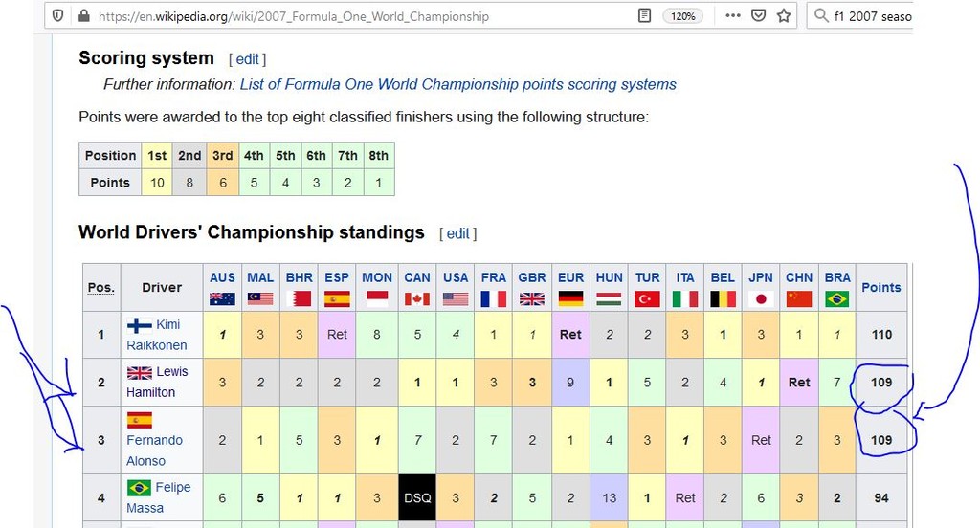Open List of Formula One points scoring systems
The height and width of the screenshot is (528, 980).
click(457, 84)
